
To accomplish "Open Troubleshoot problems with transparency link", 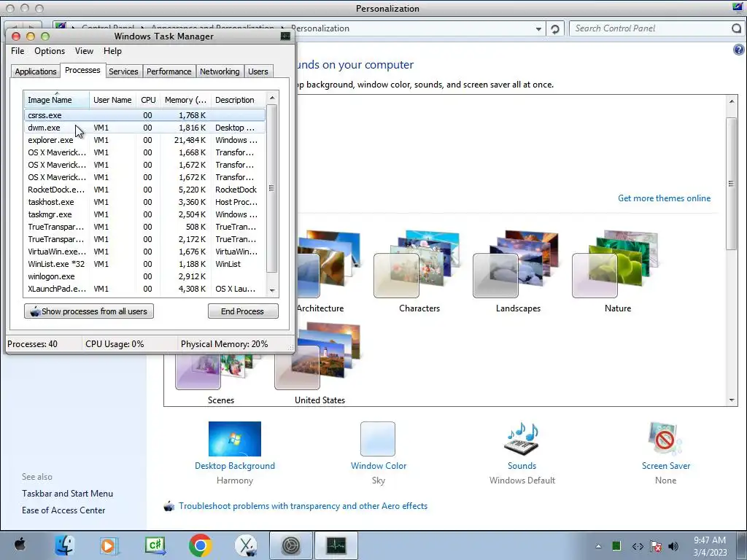I will [x=303, y=506].
